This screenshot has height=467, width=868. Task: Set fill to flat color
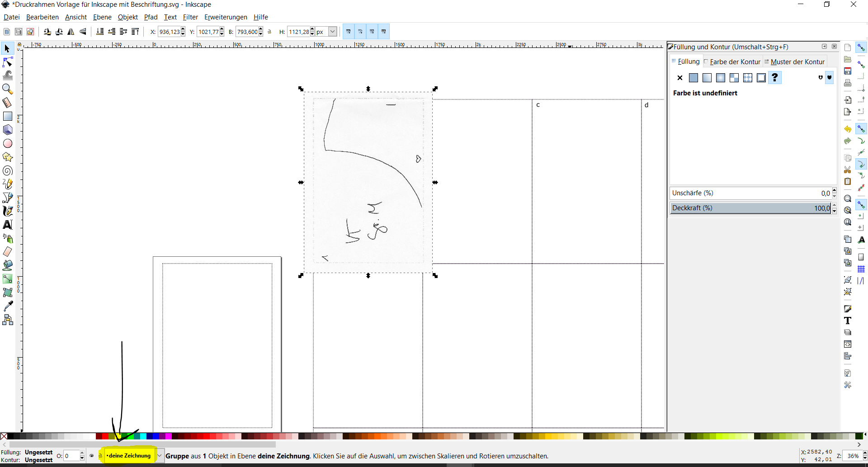[693, 78]
